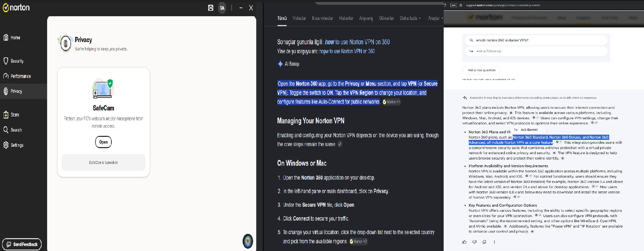The height and width of the screenshot is (251, 644).
Task: Click the lock icon beside the URL
Action: pyautogui.click(x=461, y=5)
